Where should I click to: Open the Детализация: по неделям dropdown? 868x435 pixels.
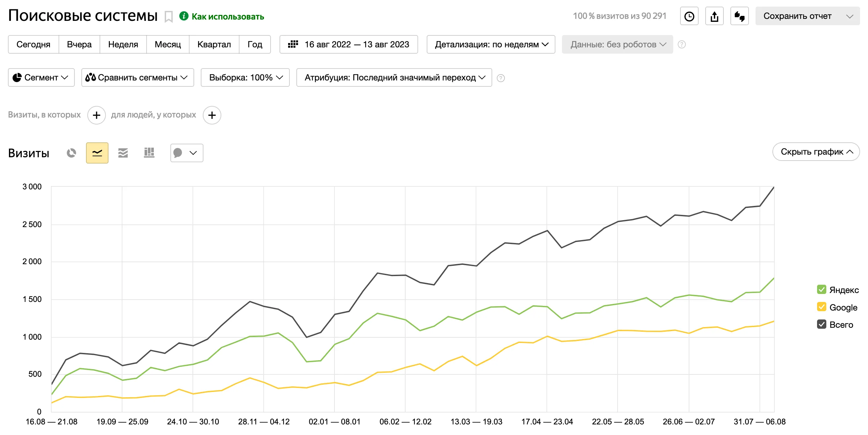coord(491,44)
